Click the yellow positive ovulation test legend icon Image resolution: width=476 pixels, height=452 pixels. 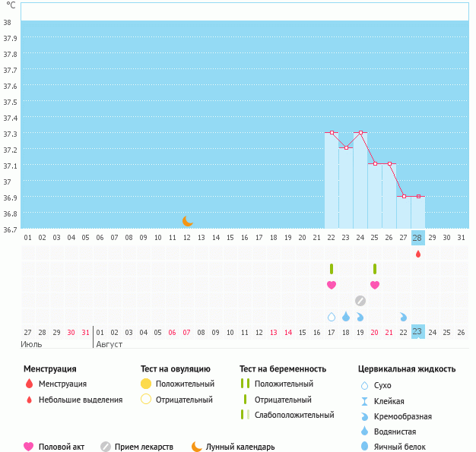(x=146, y=384)
